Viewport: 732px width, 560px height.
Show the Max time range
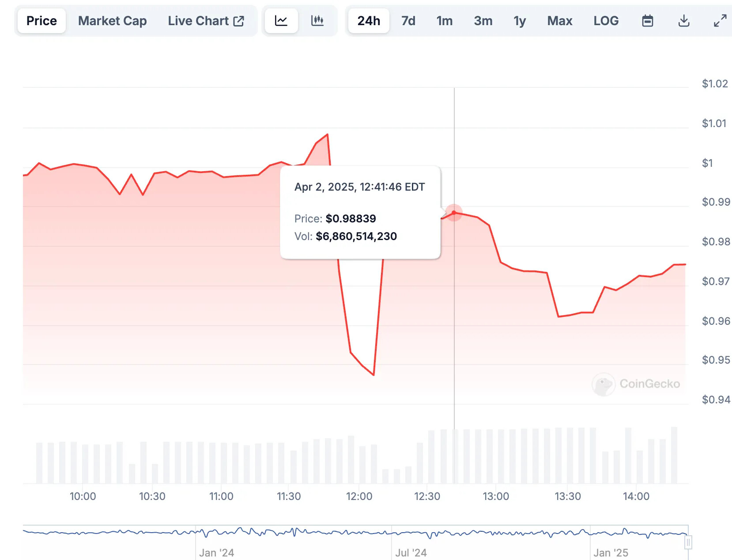559,21
